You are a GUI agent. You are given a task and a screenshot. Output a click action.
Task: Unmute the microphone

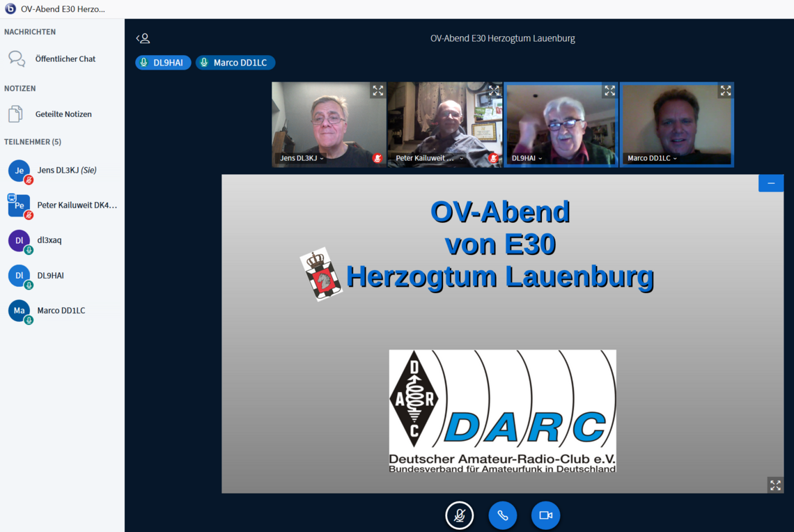pyautogui.click(x=459, y=515)
